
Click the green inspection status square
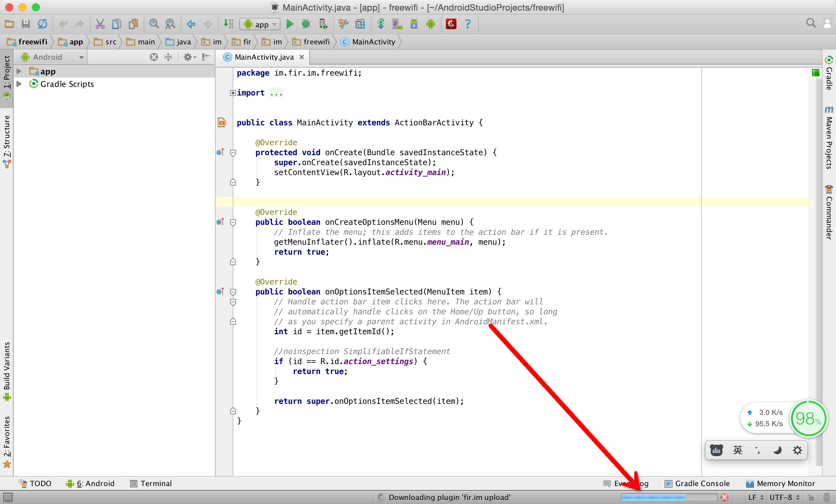pyautogui.click(x=816, y=73)
